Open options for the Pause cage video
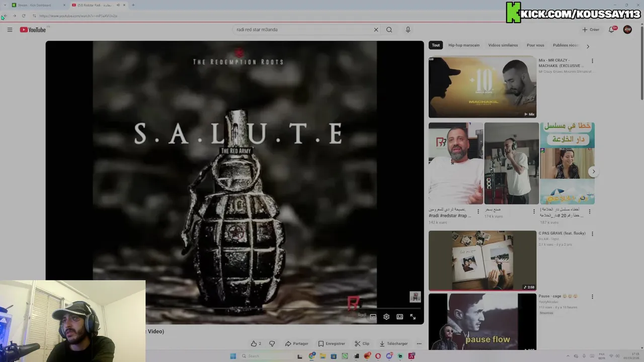This screenshot has width=644, height=362. [x=592, y=297]
